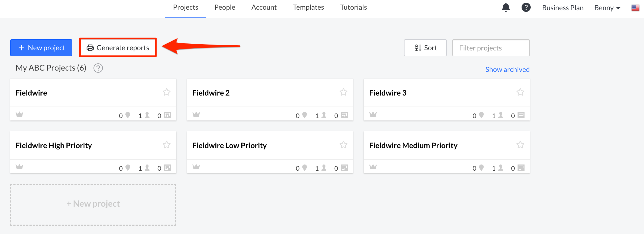Click task pin icon on Fieldwire High Priority card
This screenshot has height=234, width=644.
click(x=128, y=168)
